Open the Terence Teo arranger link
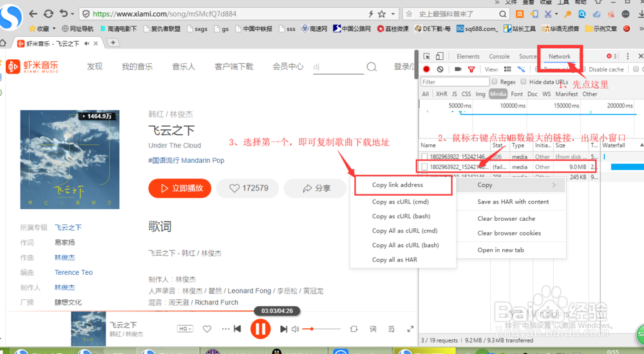 click(73, 272)
